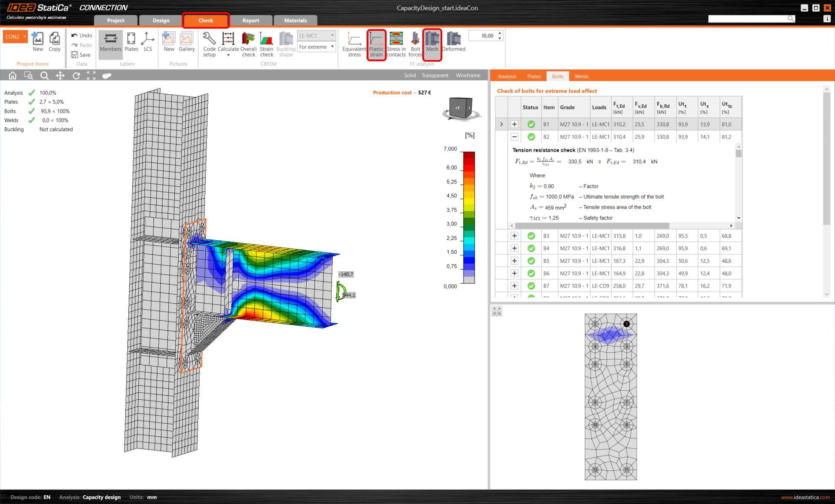The image size is (835, 504).
Task: Click the home view icon
Action: [13, 76]
